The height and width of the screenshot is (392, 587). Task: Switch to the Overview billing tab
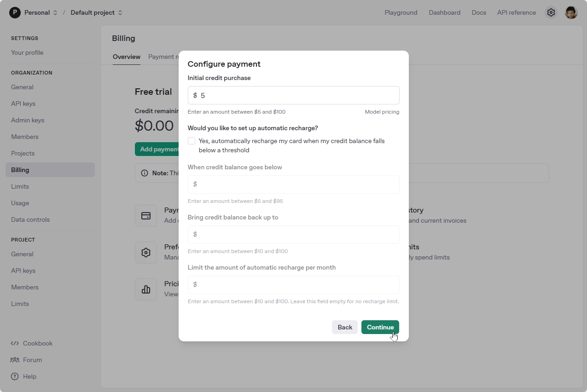127,57
